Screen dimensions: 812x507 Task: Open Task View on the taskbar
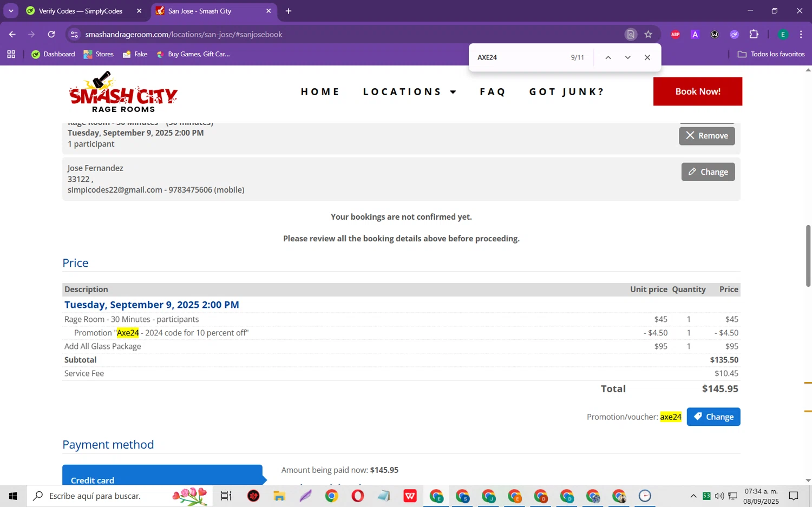tap(226, 496)
